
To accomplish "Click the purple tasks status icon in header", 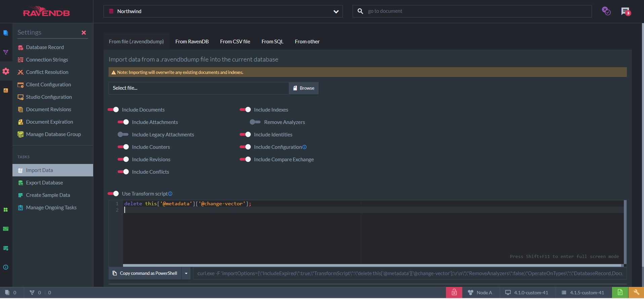I will 606,11.
